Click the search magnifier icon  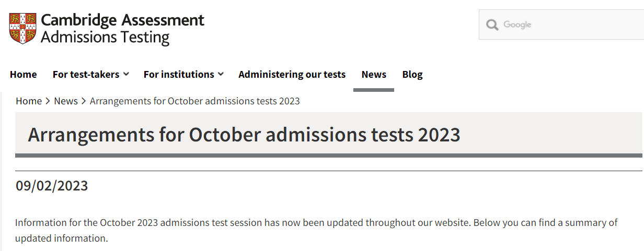(x=492, y=25)
